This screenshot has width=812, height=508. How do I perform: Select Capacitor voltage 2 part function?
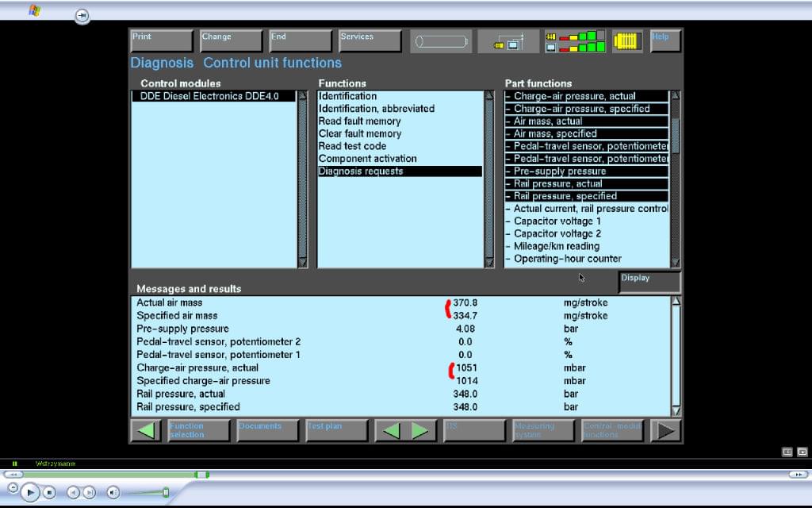click(586, 233)
